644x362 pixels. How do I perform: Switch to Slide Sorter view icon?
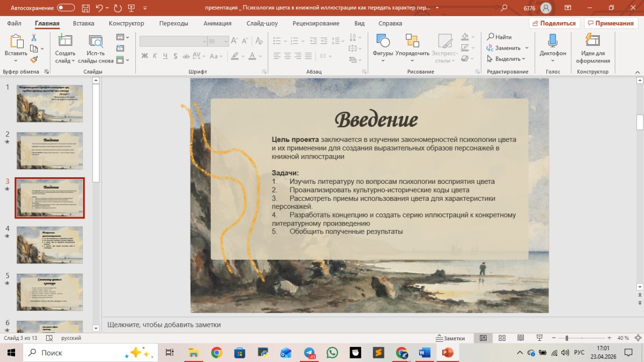(502, 338)
